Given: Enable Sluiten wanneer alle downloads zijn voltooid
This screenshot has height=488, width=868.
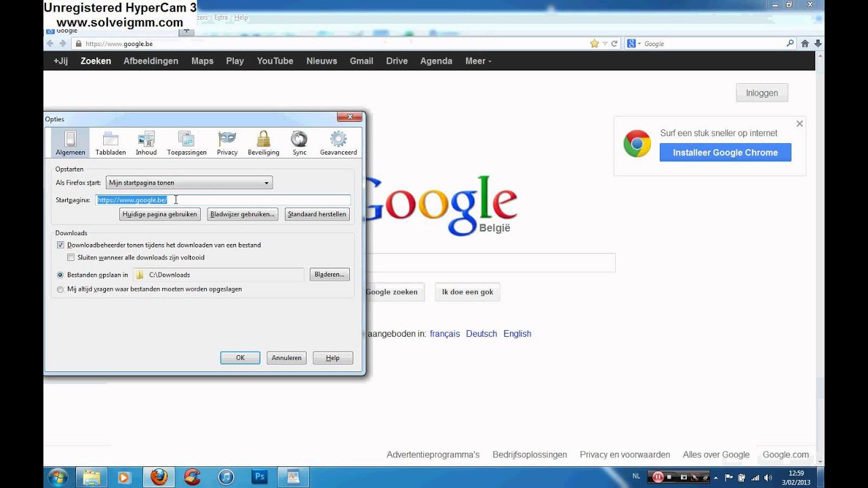Looking at the screenshot, I should click(x=71, y=258).
